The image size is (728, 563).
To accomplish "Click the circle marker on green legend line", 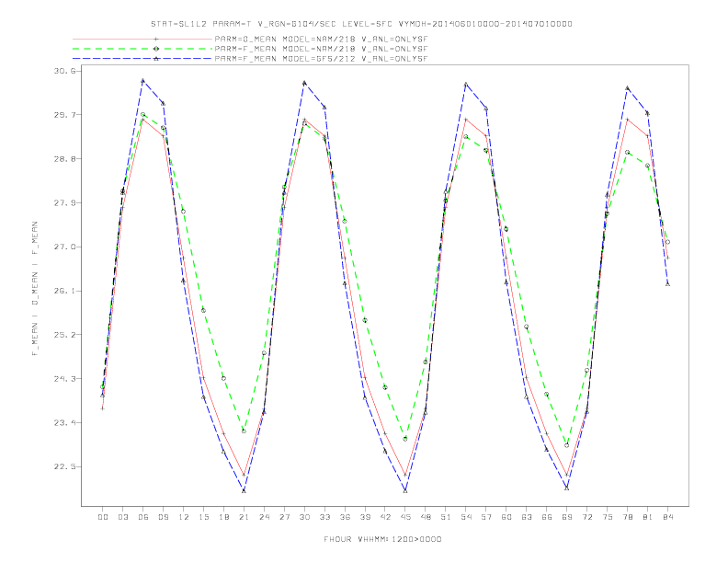I will pyautogui.click(x=156, y=49).
